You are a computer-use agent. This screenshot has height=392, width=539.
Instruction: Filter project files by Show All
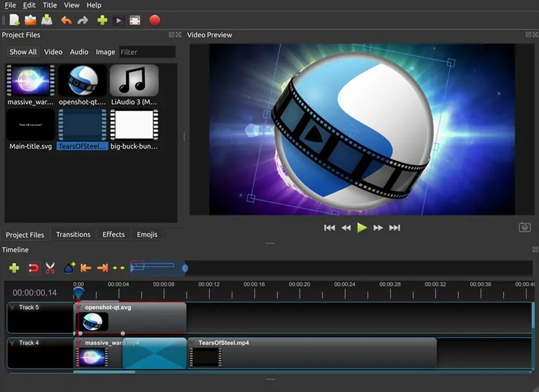click(x=23, y=52)
